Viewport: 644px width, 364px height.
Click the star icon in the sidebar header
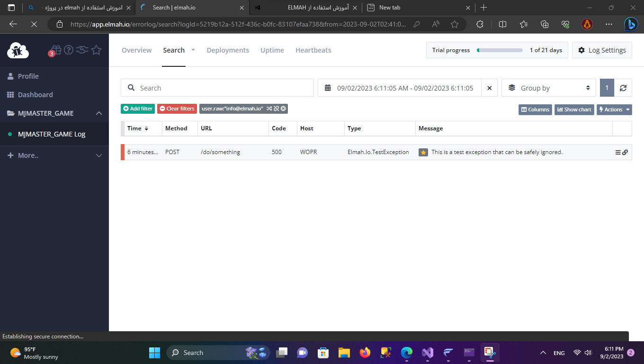pyautogui.click(x=97, y=50)
